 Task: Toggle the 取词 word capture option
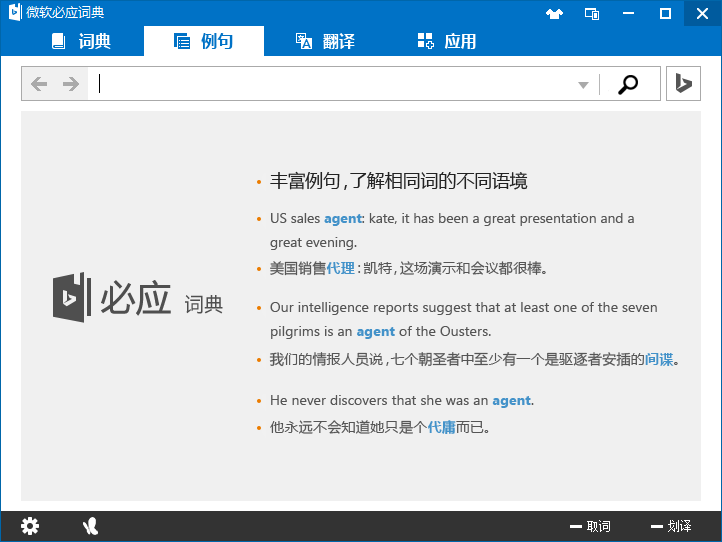coord(590,526)
